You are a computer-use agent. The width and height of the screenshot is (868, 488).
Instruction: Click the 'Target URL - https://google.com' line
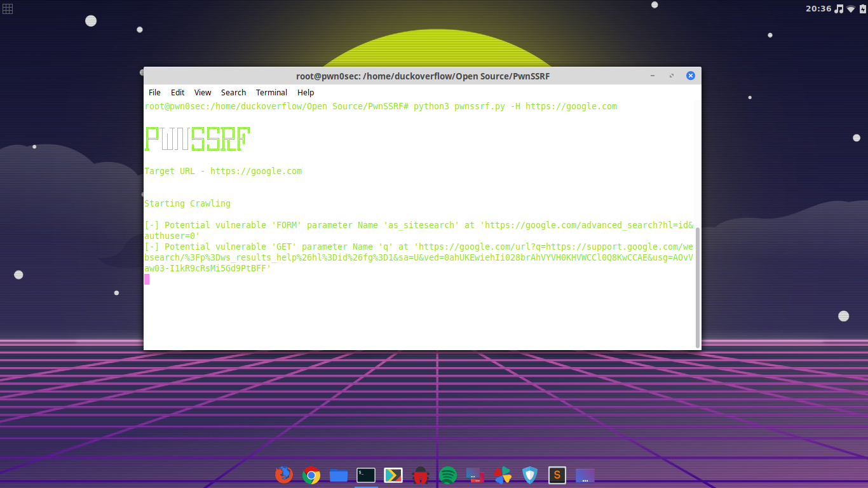coord(223,171)
